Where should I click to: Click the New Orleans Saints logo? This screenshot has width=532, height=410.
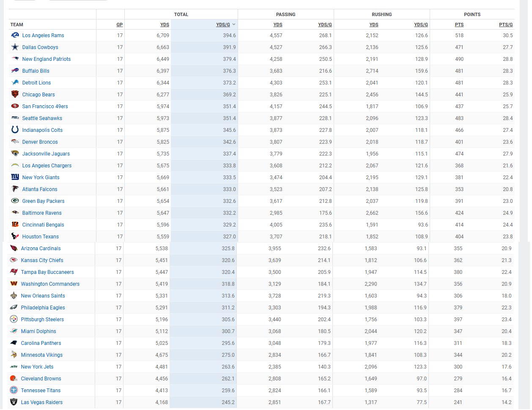(x=14, y=295)
